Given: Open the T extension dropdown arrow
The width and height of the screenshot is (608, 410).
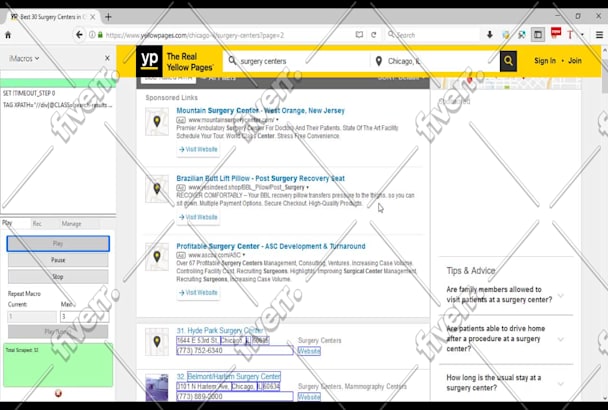Looking at the screenshot, I should click(582, 35).
